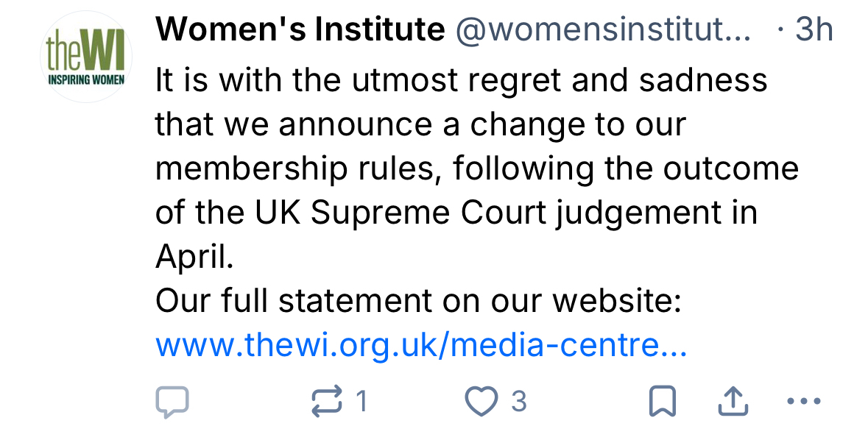Click the 'INSPIRING WOMEN' tagline in the logo
868x440 pixels.
coord(85,78)
